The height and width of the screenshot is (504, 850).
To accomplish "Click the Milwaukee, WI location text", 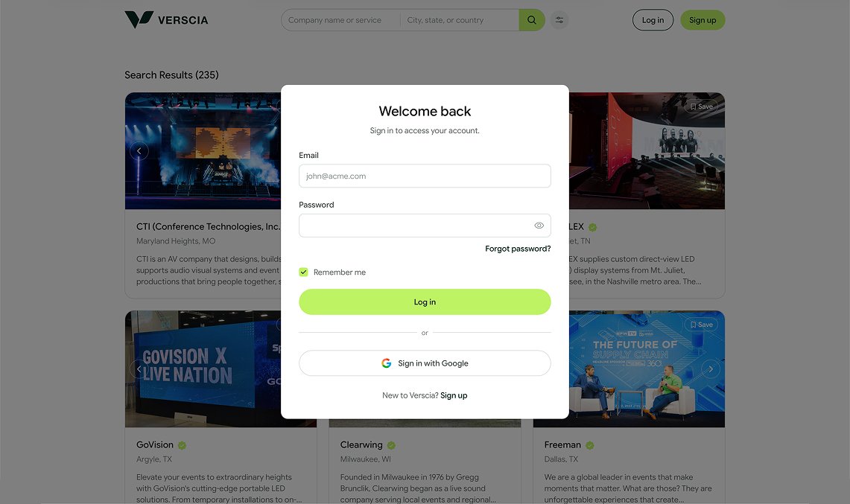I will pyautogui.click(x=365, y=459).
